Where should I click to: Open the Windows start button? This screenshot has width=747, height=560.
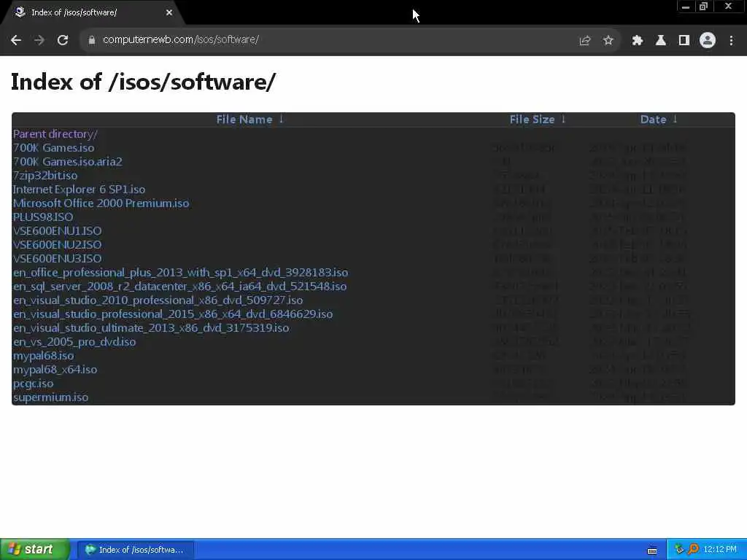(35, 550)
